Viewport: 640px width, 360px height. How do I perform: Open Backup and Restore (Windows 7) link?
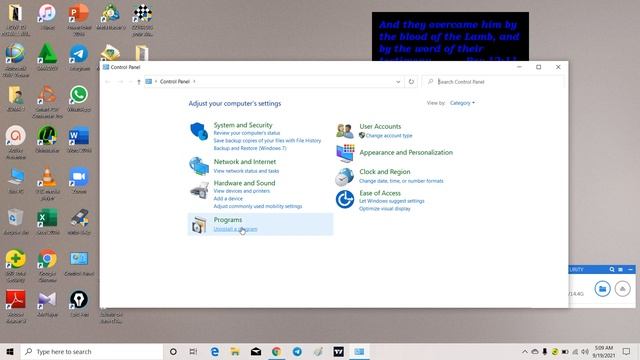[250, 148]
